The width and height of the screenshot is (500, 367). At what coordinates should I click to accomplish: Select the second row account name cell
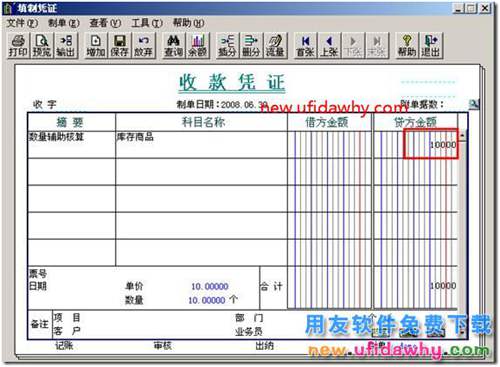201,172
